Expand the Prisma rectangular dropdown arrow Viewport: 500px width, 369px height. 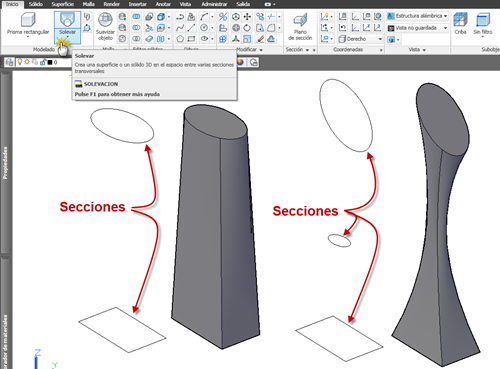click(x=28, y=36)
